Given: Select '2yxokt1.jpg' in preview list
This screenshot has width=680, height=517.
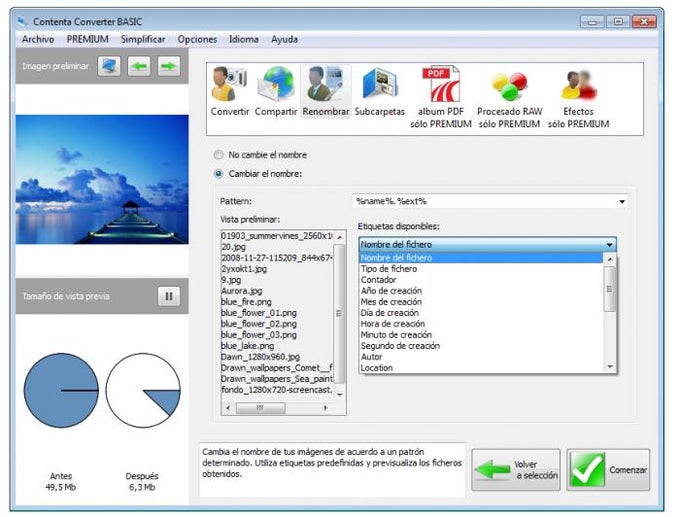Looking at the screenshot, I should (244, 269).
